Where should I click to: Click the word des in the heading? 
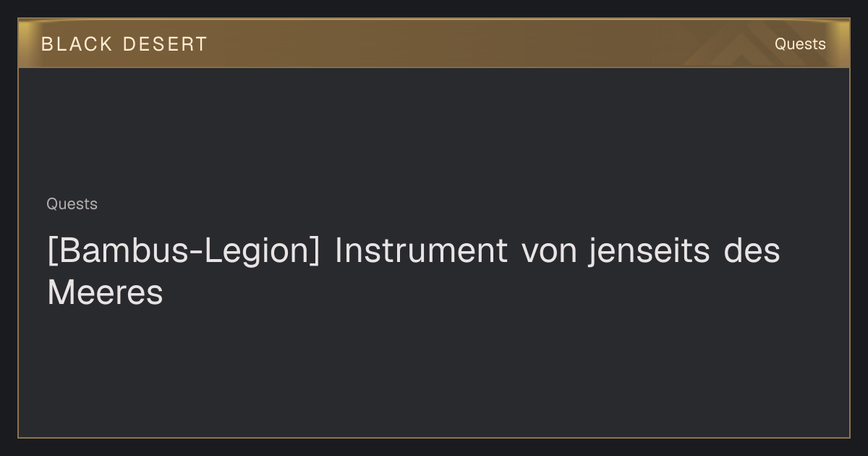tap(752, 250)
